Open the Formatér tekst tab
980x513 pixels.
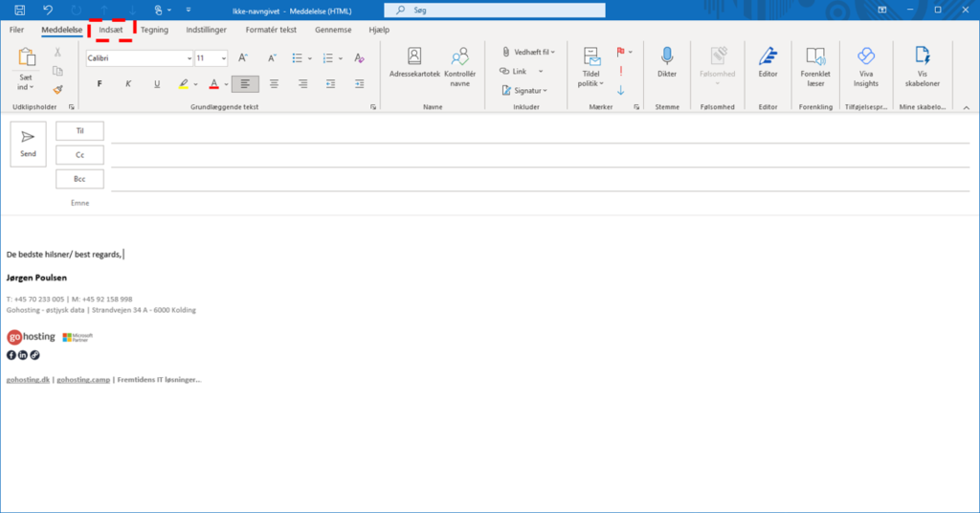271,30
